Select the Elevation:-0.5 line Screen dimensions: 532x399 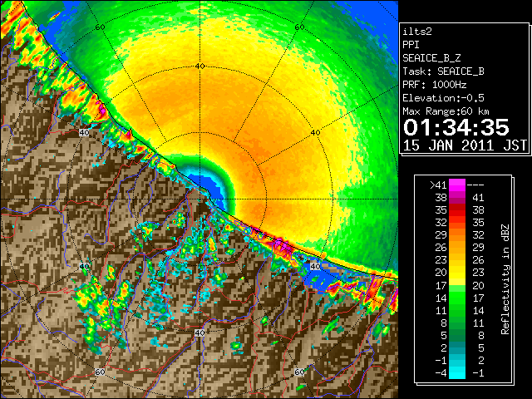(x=443, y=98)
